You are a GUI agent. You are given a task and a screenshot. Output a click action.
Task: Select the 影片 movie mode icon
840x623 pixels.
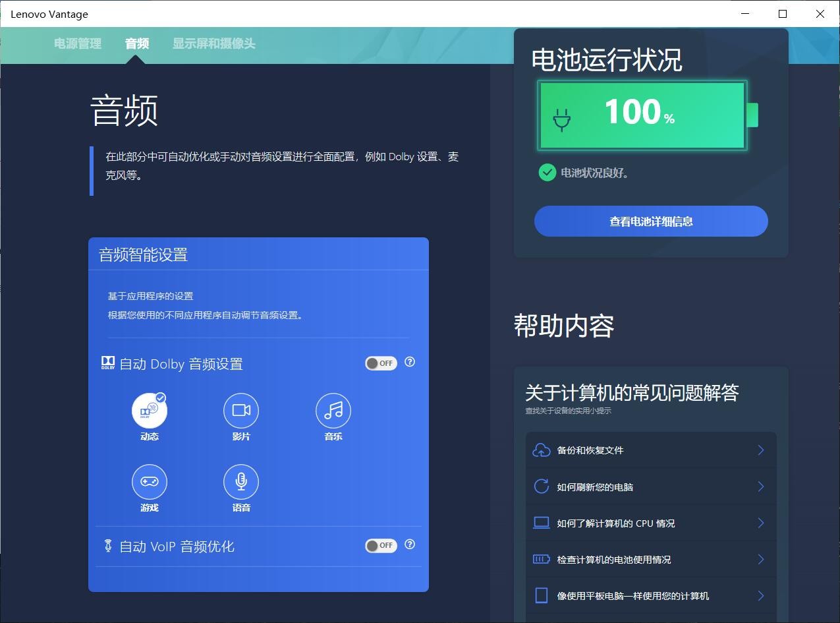(241, 411)
